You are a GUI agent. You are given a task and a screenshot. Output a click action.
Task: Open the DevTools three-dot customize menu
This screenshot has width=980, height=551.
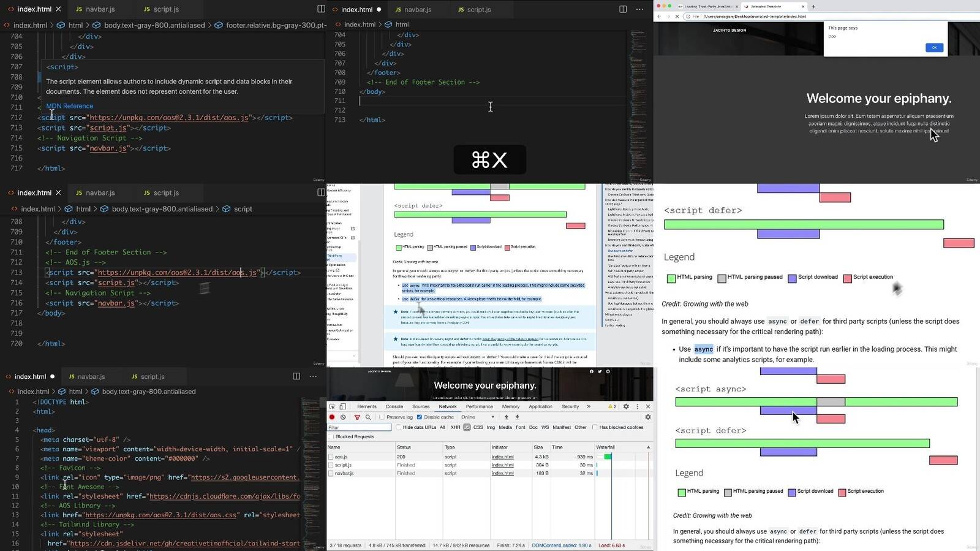point(637,406)
